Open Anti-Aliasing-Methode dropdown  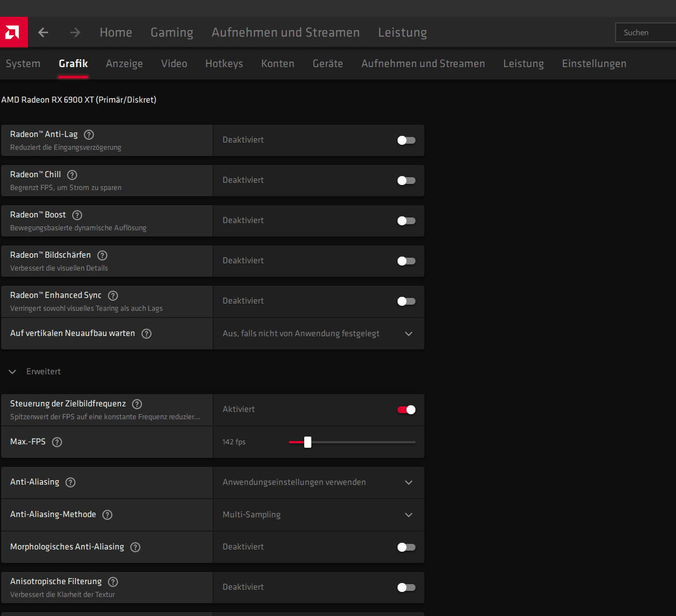pyautogui.click(x=318, y=515)
